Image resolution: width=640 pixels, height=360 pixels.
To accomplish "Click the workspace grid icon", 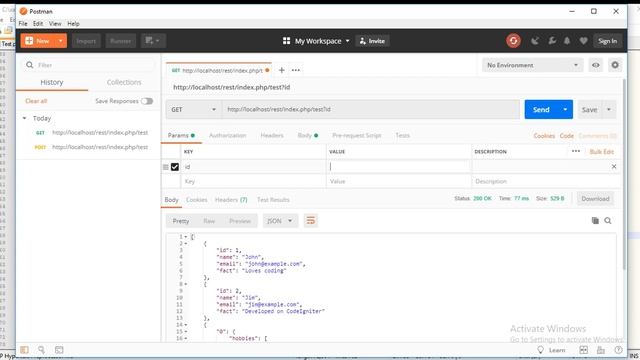I will [x=287, y=41].
